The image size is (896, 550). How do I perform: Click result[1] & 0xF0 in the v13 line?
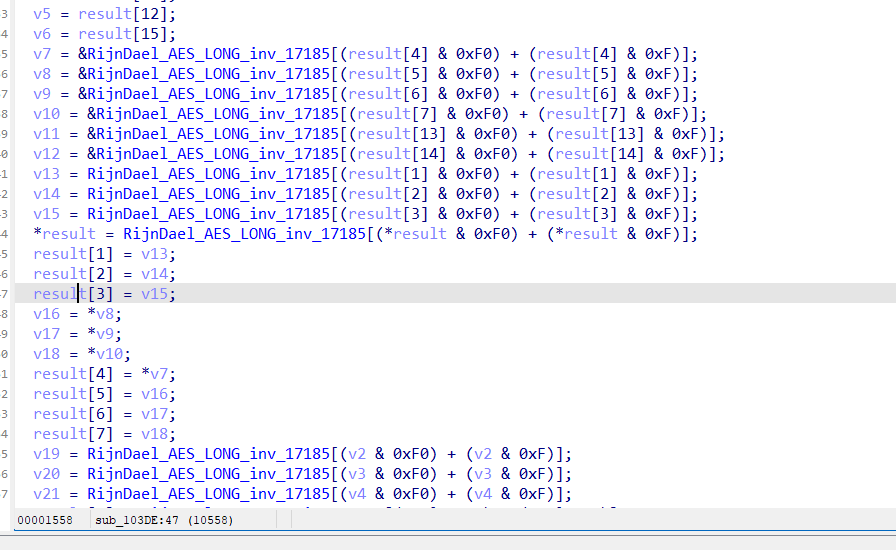[420, 174]
